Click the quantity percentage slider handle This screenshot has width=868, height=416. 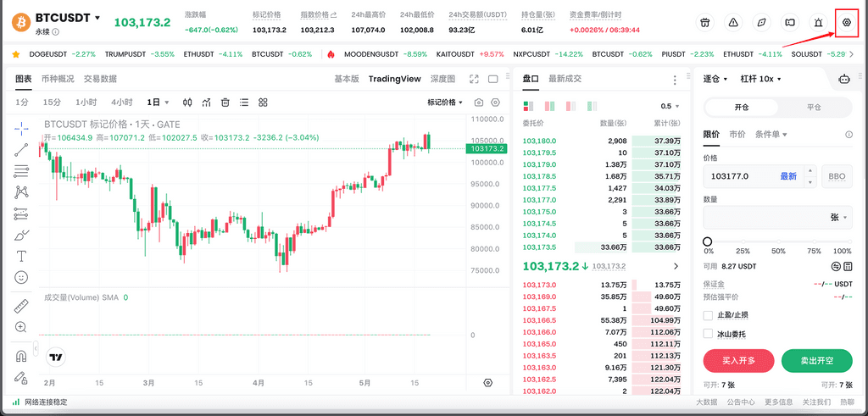(x=708, y=241)
